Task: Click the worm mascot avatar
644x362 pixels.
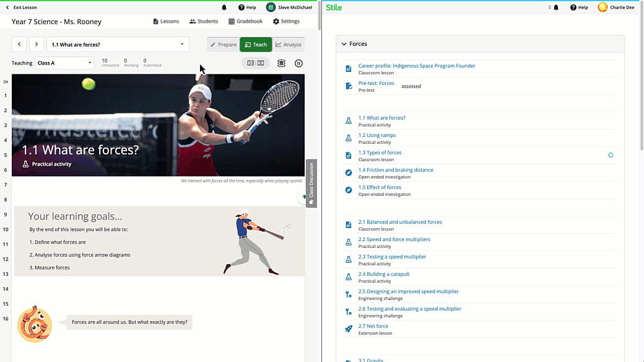Action: 35,324
